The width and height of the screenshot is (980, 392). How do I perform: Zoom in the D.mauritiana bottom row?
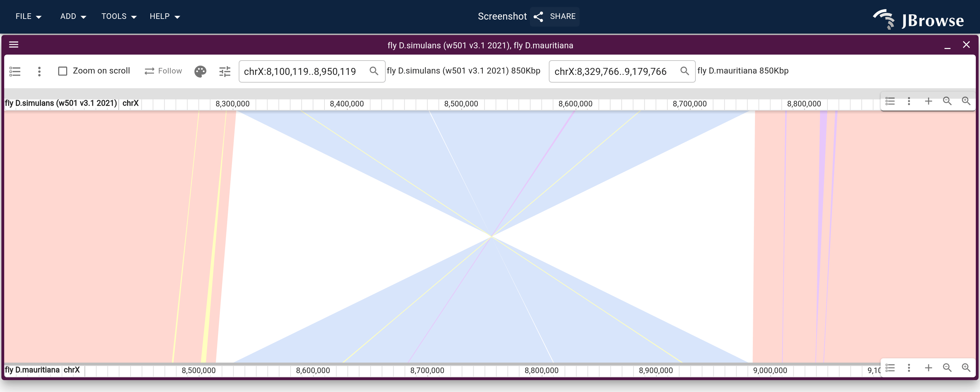coord(966,367)
